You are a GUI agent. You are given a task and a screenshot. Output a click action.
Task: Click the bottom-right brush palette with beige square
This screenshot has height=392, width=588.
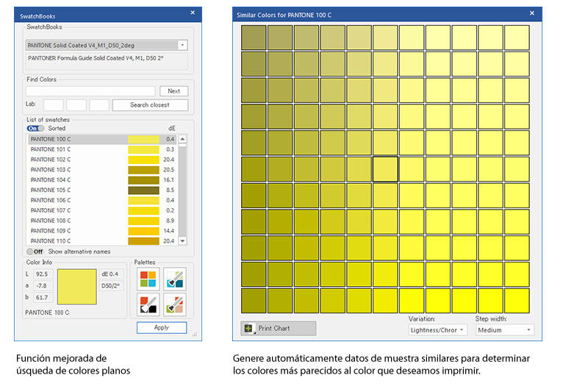tap(175, 304)
